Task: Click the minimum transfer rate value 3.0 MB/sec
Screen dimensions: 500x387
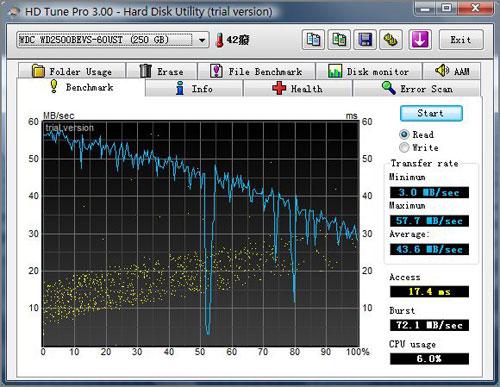Action: 429,192
